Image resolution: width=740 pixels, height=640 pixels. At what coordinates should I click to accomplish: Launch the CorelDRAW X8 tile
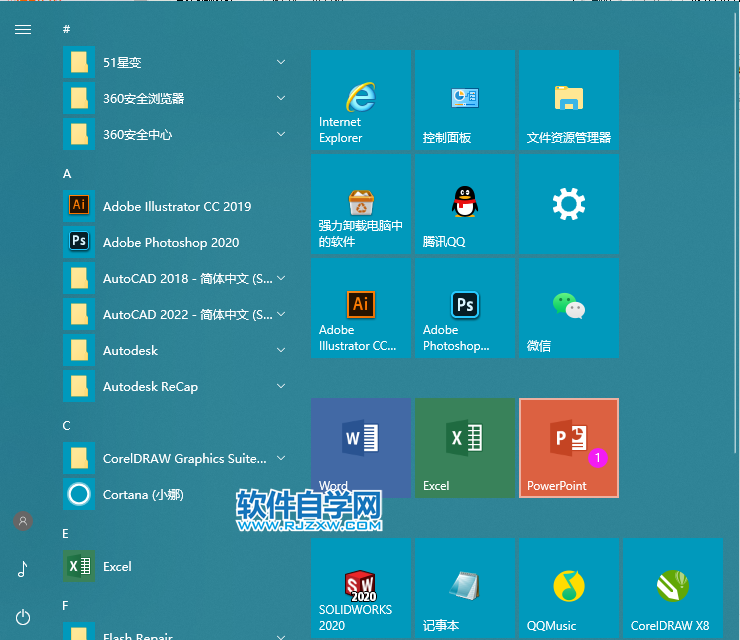pyautogui.click(x=672, y=587)
